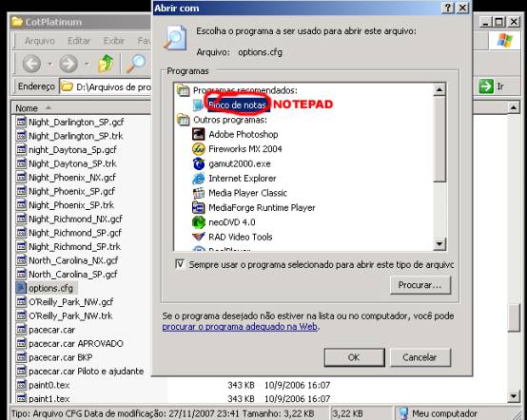This screenshot has width=527, height=420.
Task: Pick Internet Explorer icon from list
Action: coord(198,179)
